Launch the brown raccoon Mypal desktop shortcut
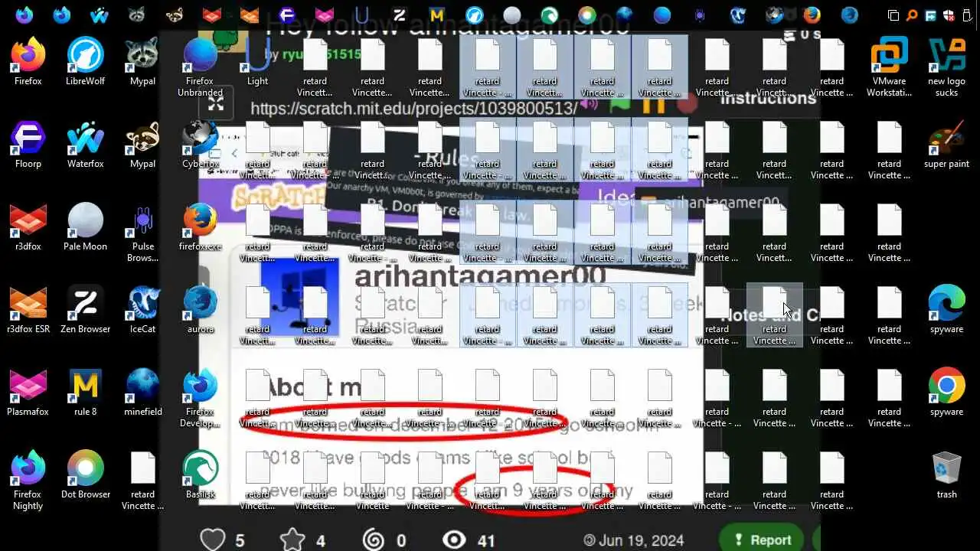Image resolution: width=980 pixels, height=551 pixels. click(142, 144)
